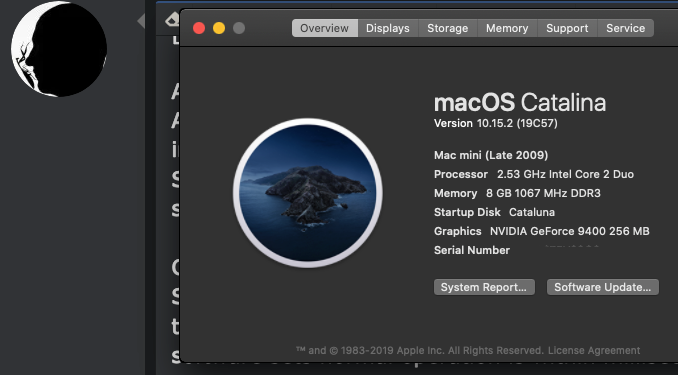The height and width of the screenshot is (375, 678).
Task: Switch to the Service tab
Action: point(626,28)
